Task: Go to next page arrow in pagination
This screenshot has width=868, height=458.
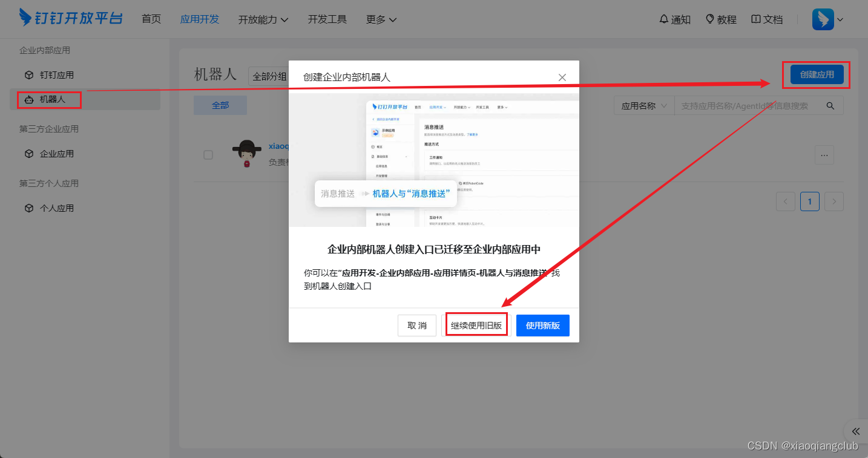Action: pos(834,201)
